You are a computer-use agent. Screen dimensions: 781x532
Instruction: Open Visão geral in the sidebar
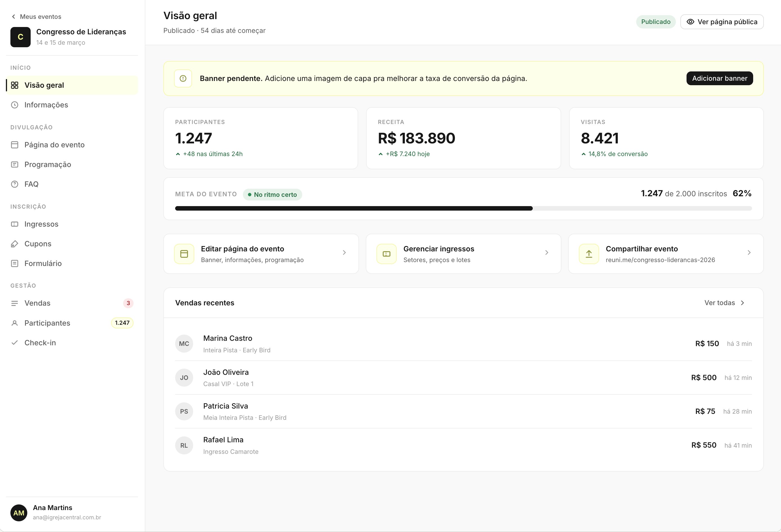pyautogui.click(x=72, y=85)
